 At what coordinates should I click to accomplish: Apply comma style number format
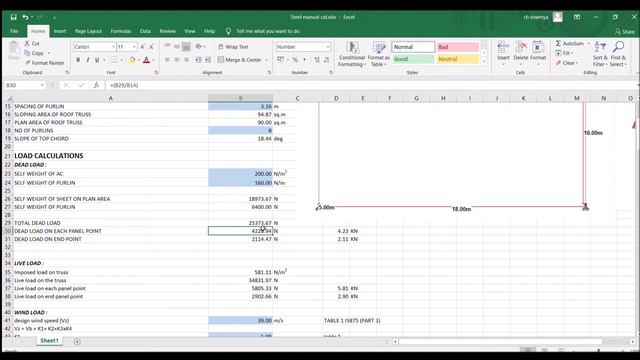pos(304,60)
